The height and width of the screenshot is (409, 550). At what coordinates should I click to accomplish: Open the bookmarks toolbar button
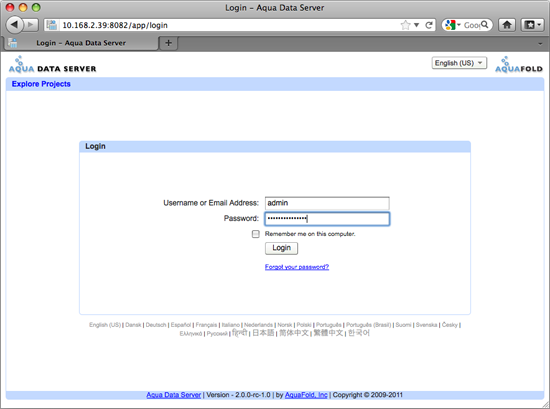[532, 25]
